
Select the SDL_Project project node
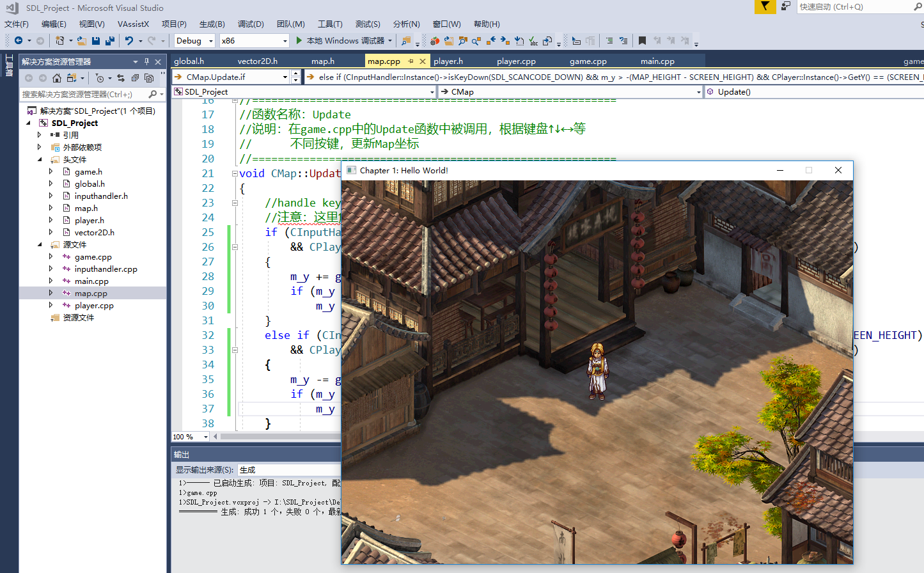[74, 123]
